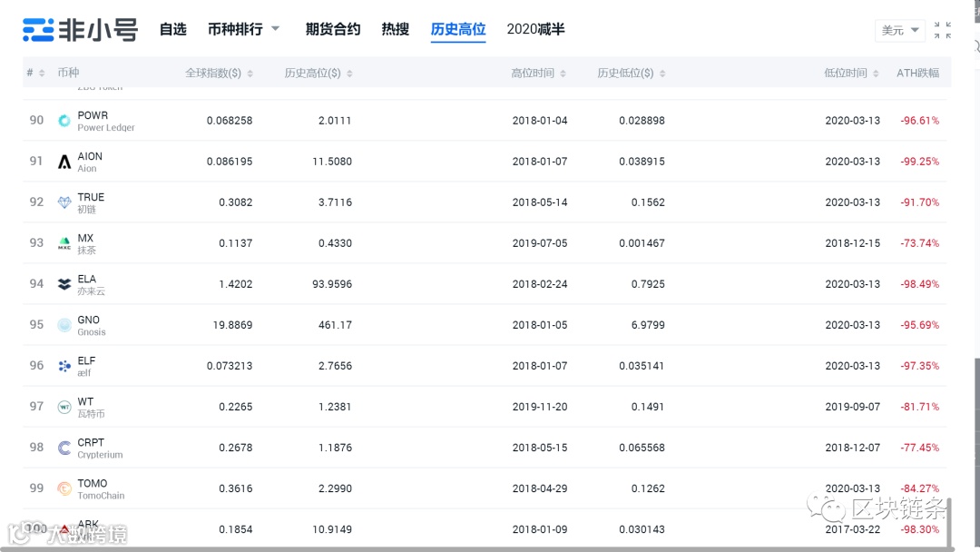Viewport: 980px width, 552px height.
Task: Open the 热搜 tab
Action: [x=395, y=29]
